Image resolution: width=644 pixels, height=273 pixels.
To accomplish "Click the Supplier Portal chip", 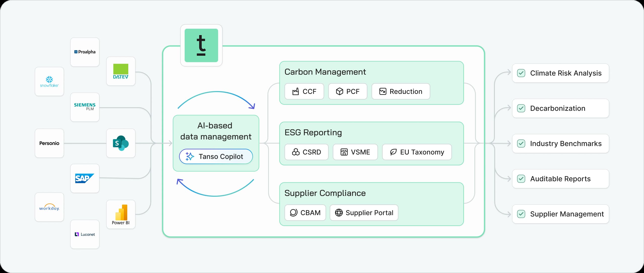I will pos(364,213).
